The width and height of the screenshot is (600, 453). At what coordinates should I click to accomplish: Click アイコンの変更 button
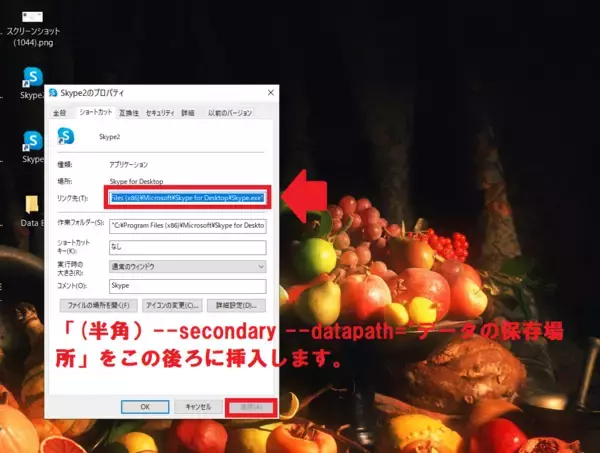click(x=172, y=305)
